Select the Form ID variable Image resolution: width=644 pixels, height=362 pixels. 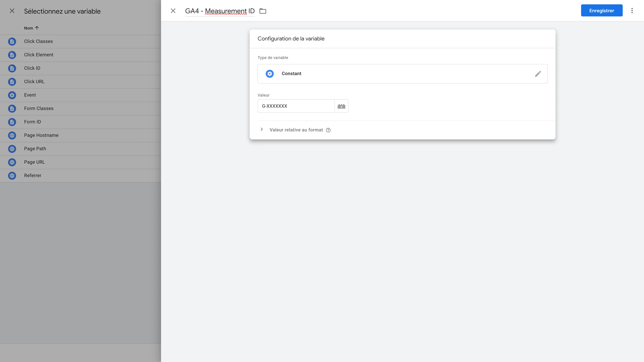pos(81,122)
